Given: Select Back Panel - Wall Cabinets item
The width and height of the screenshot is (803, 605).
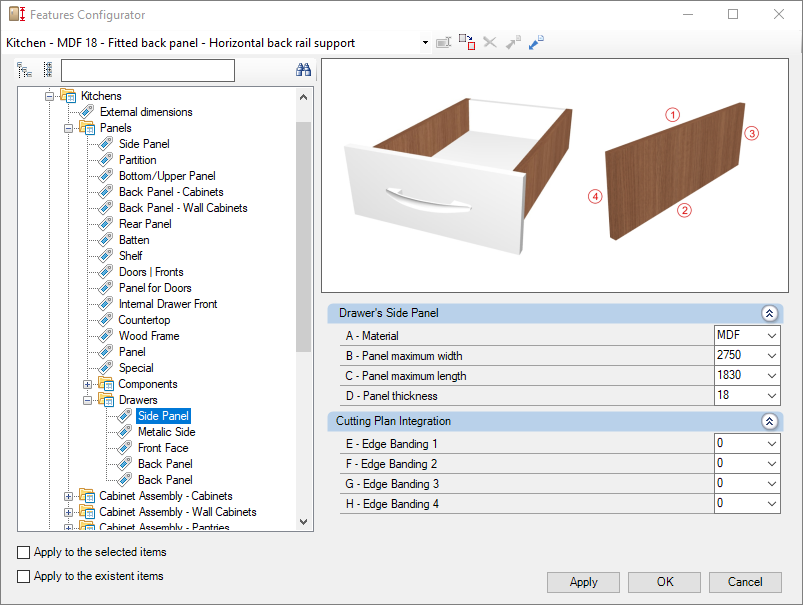Looking at the screenshot, I should point(183,207).
